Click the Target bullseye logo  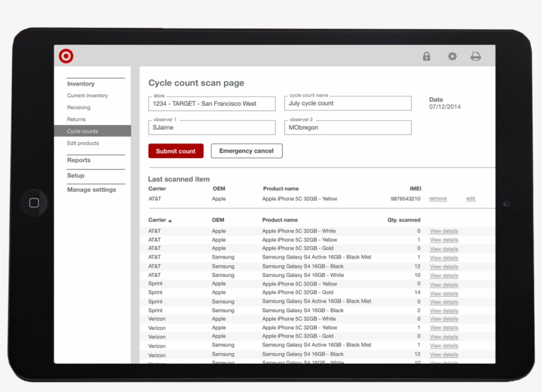coord(66,56)
